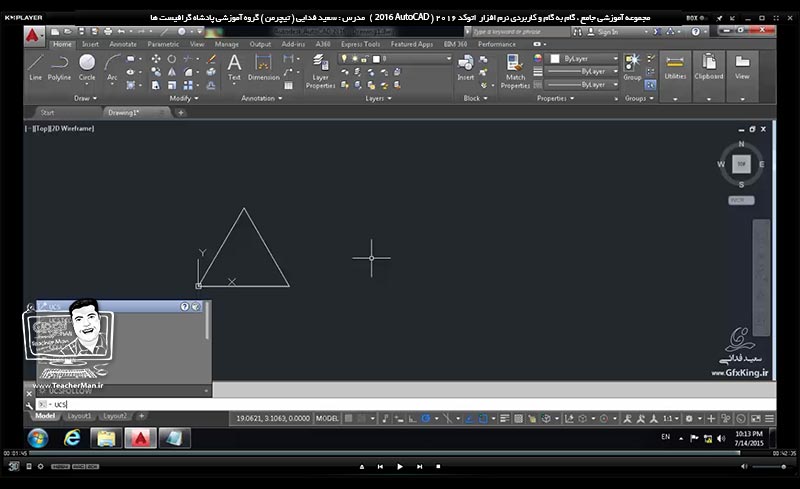Click the KMPlayer video seek bar

point(401,453)
